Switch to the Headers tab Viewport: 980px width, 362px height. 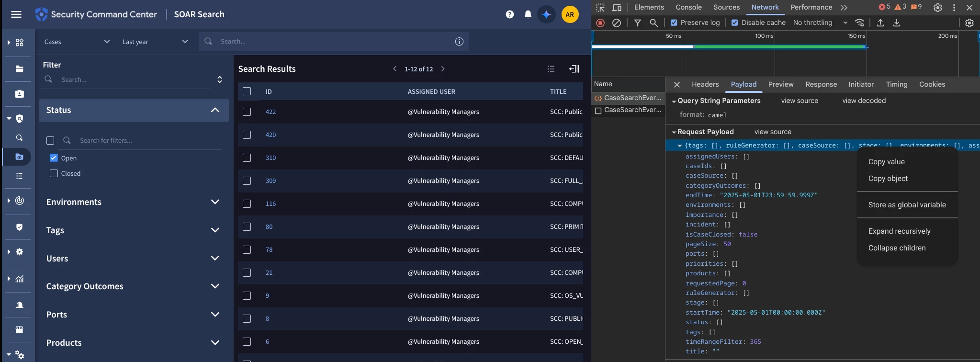[705, 84]
